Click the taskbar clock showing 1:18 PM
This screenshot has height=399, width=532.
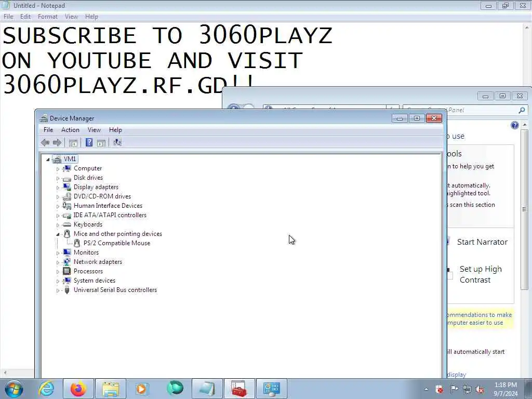pyautogui.click(x=506, y=389)
